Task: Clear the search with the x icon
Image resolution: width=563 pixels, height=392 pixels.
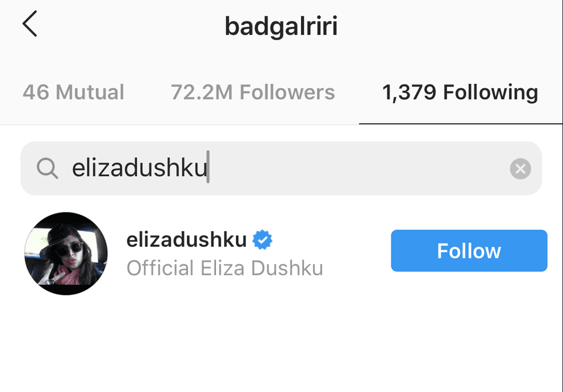Action: pos(520,169)
